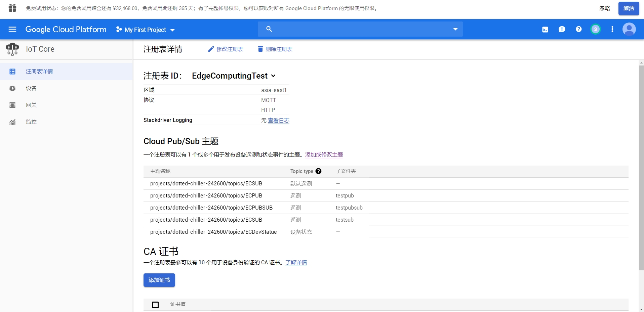Click the IoT Core logo icon
This screenshot has height=312, width=644.
point(12,49)
